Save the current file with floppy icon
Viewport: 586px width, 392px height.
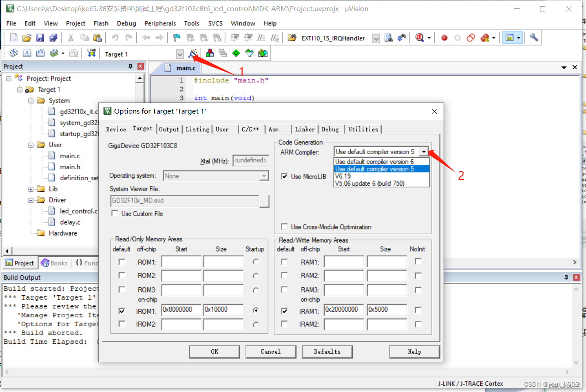(x=40, y=38)
